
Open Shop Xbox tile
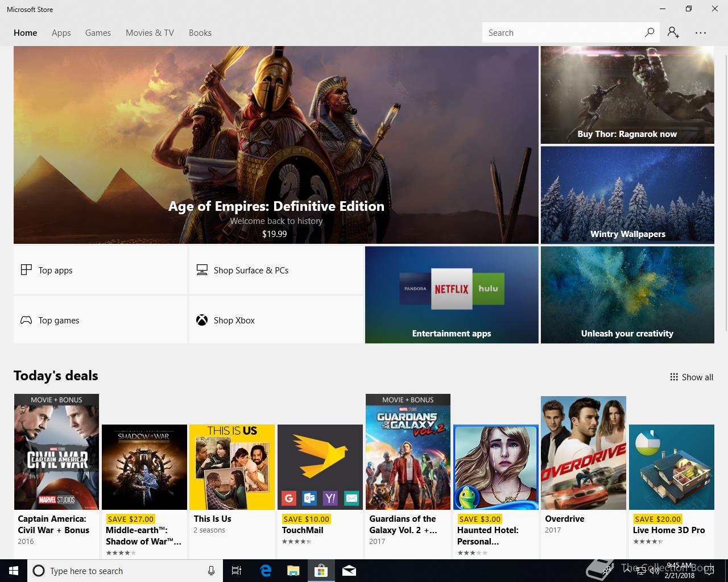tap(276, 320)
